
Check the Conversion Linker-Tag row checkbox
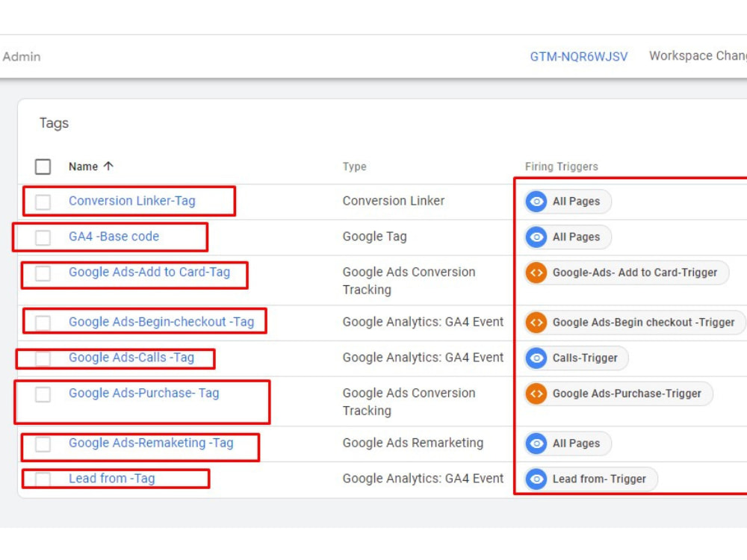click(43, 202)
